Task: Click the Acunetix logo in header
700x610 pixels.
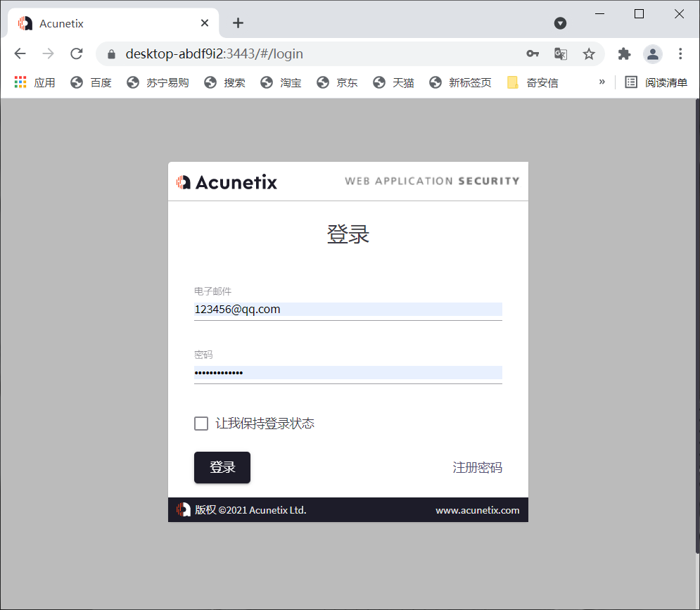Action: 227,182
